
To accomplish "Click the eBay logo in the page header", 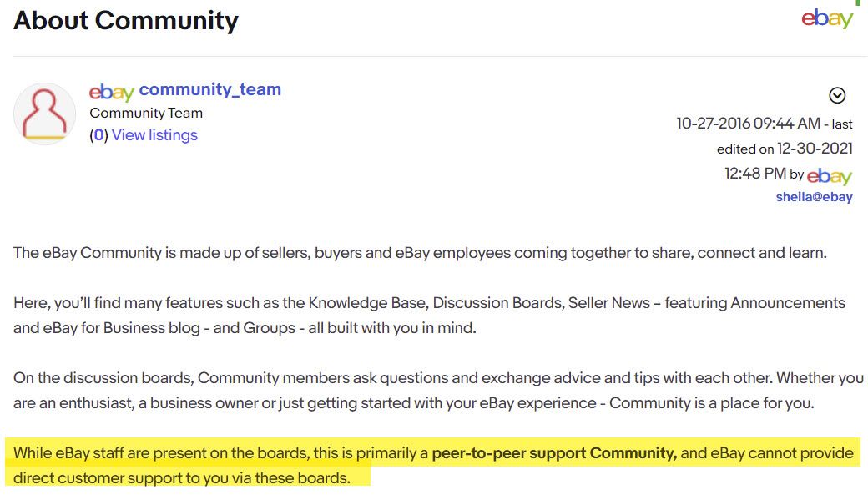I will (x=827, y=19).
